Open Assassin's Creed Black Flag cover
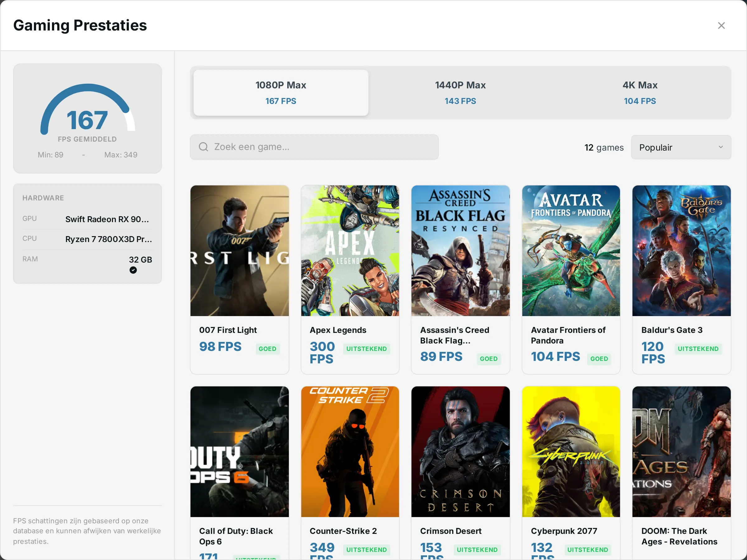The image size is (747, 560). [x=460, y=250]
